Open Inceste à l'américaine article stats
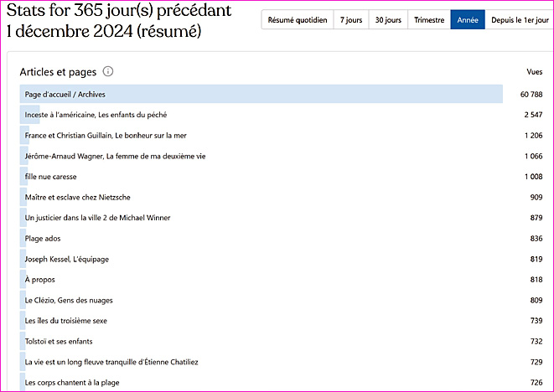The height and width of the screenshot is (392, 554). 96,115
